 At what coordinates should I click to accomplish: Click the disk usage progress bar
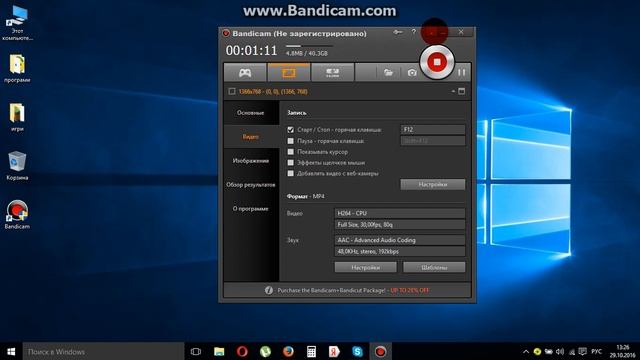tap(309, 46)
